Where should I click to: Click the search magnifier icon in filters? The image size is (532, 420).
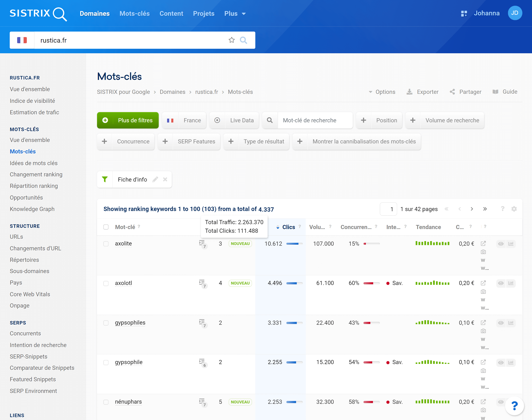269,120
